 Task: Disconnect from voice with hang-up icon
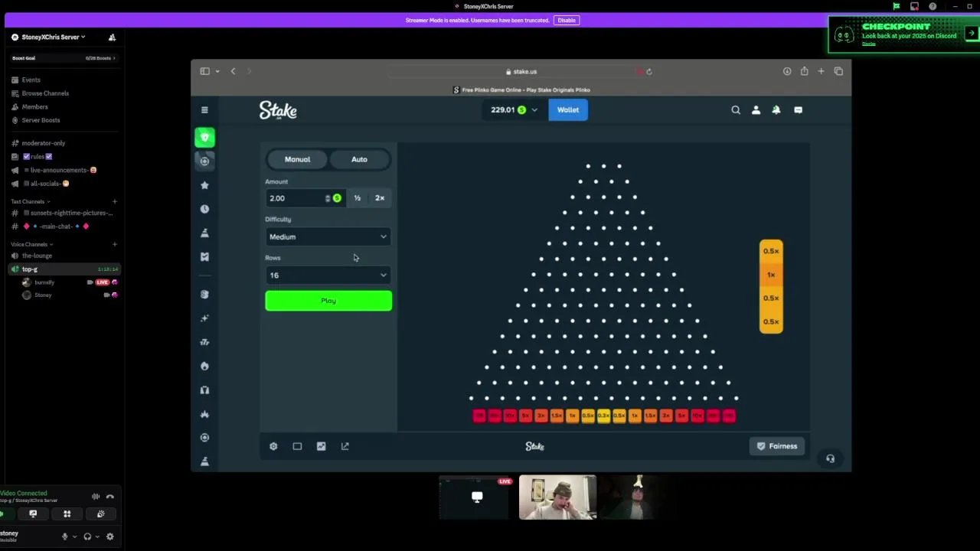pyautogui.click(x=110, y=497)
